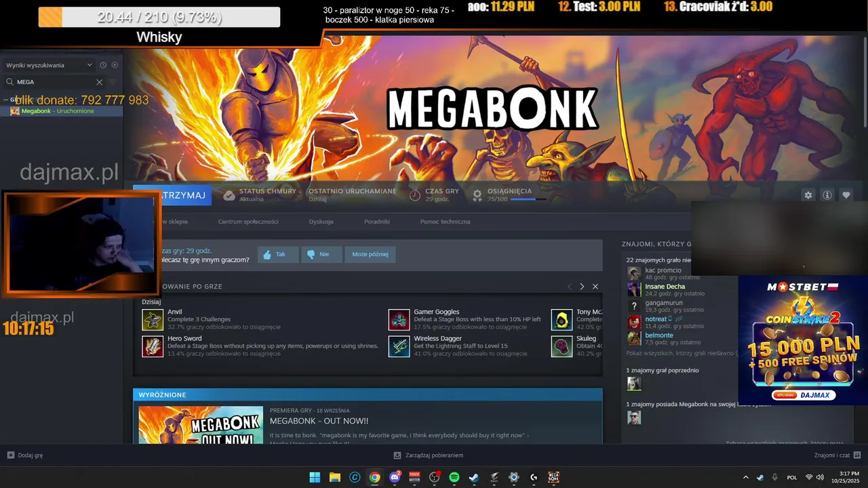Open MEGABONK - OUT NOW!! news thumbnail
868x488 pixels.
(201, 425)
